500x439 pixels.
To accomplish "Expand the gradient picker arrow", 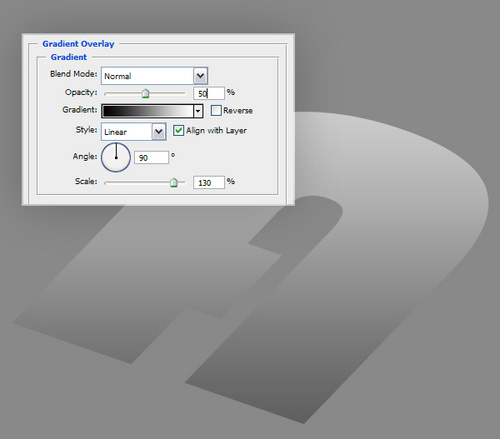I will point(198,111).
